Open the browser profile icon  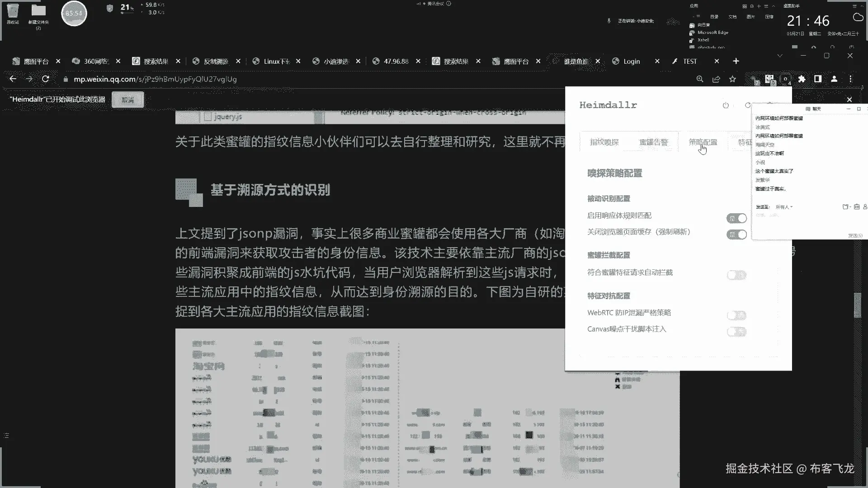[x=834, y=79]
